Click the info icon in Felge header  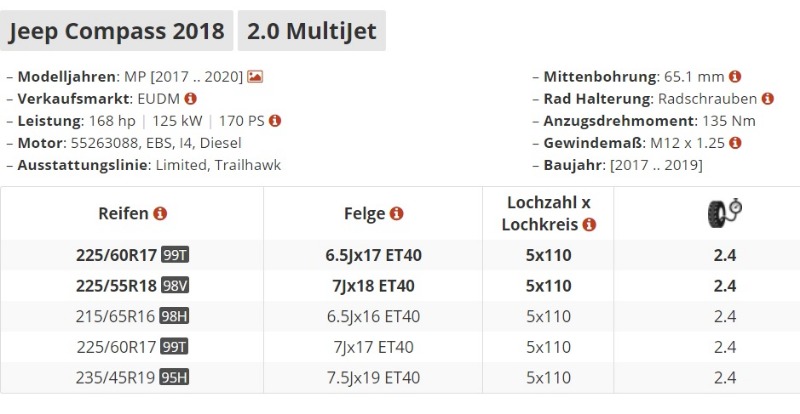(x=397, y=214)
